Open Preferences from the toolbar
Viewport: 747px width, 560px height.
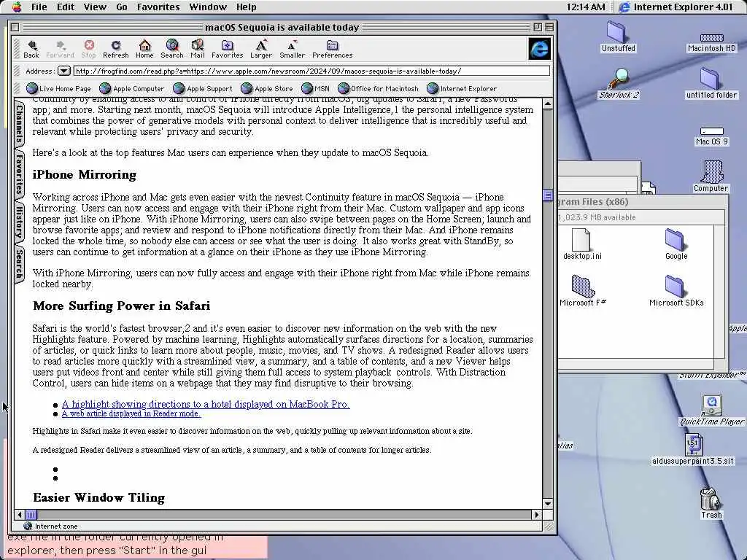tap(332, 49)
